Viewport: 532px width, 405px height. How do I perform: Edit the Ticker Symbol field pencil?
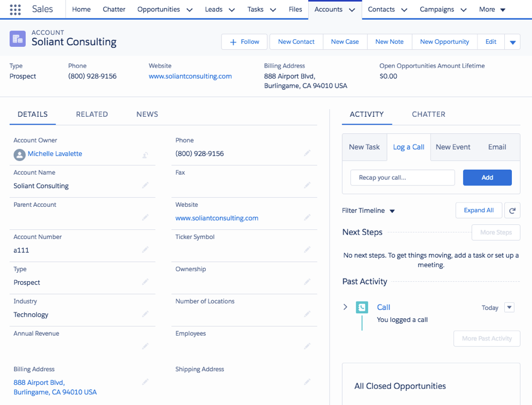click(307, 249)
